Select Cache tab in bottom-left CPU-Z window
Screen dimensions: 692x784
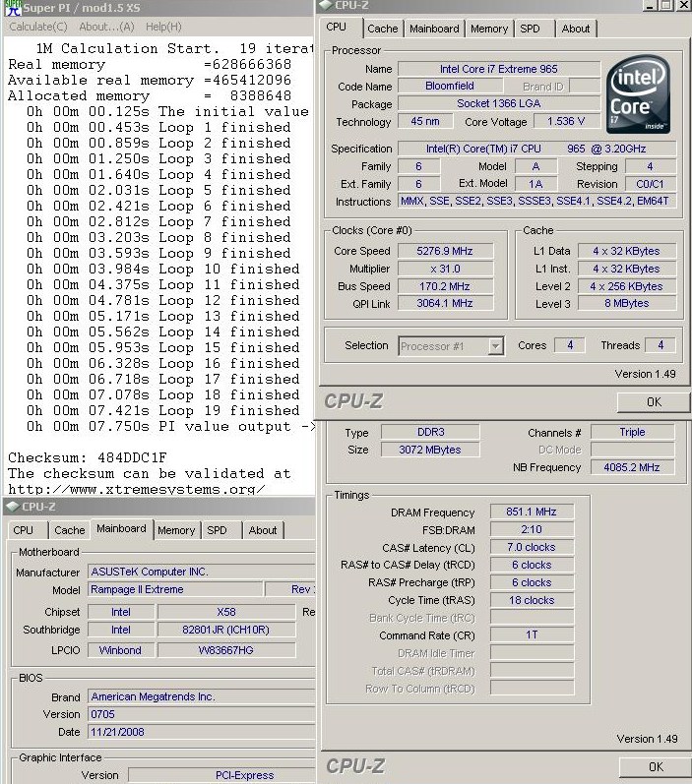coord(70,530)
